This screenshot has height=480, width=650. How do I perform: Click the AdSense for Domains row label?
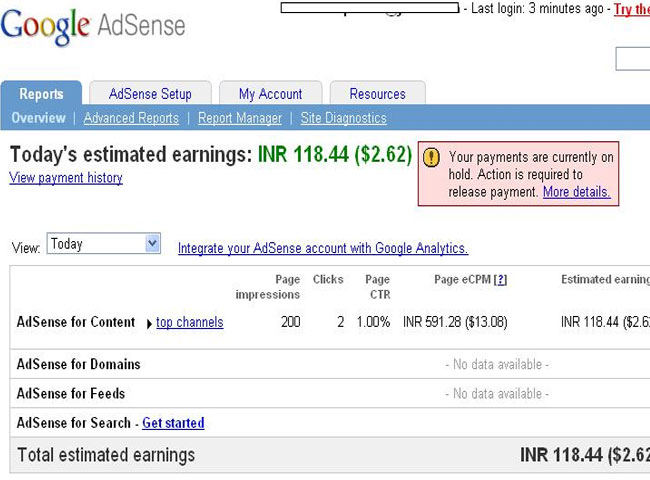click(79, 364)
